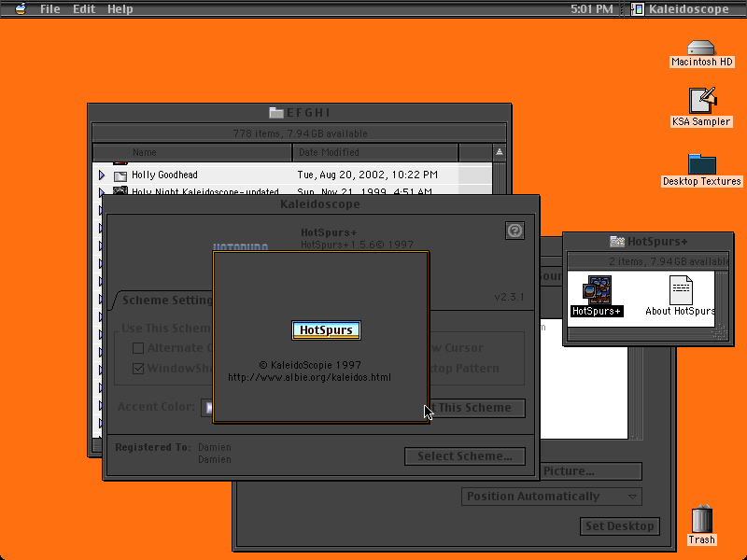
Task: Click the Set Desktop button
Action: pos(620,526)
